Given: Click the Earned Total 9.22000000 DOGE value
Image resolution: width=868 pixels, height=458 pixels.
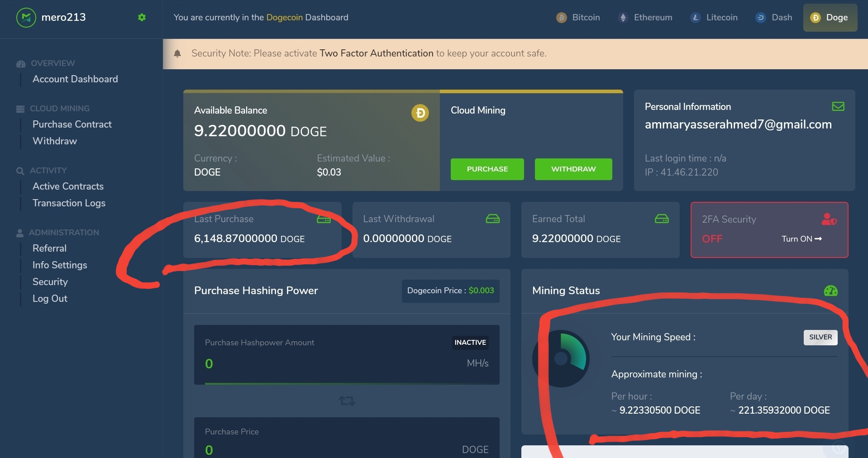Looking at the screenshot, I should 576,239.
